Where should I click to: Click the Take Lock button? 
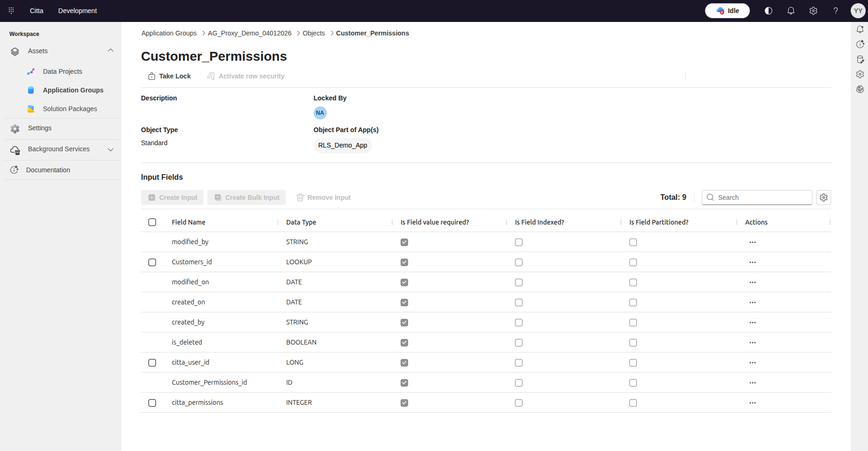click(170, 76)
